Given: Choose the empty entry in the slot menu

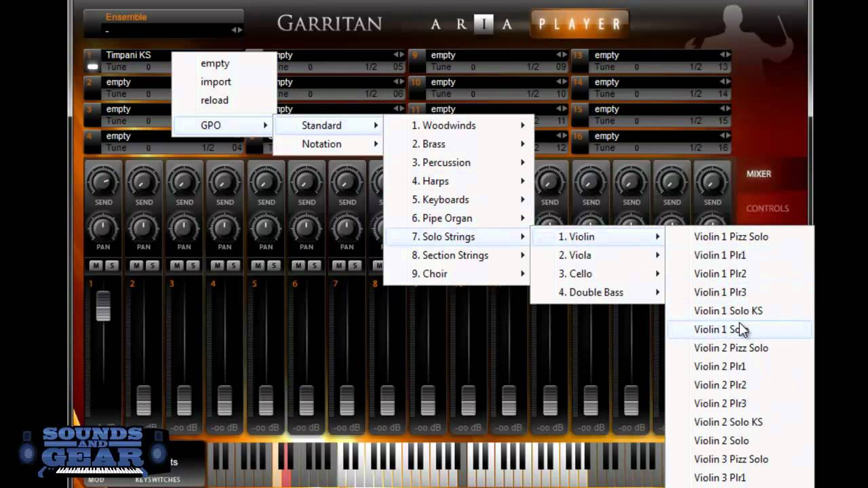Looking at the screenshot, I should pos(215,63).
